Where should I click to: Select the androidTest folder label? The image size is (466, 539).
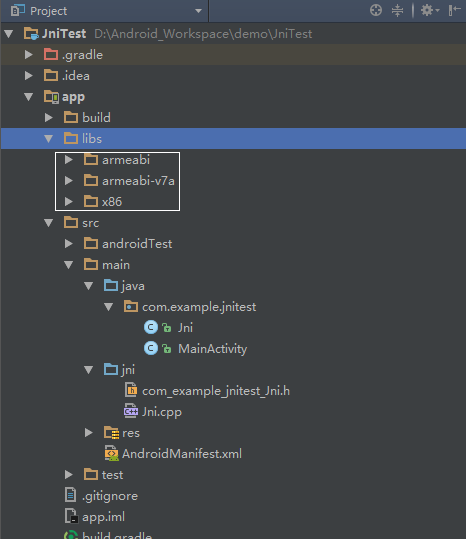(137, 244)
